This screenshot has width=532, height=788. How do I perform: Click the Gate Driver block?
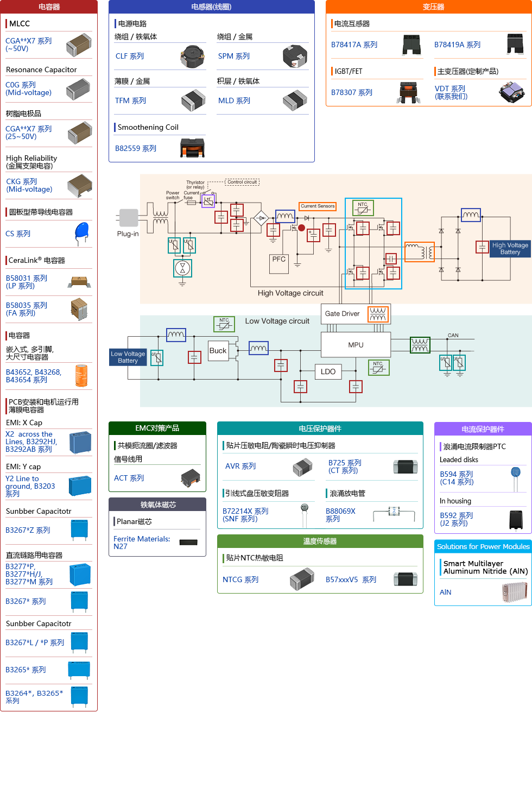[355, 314]
